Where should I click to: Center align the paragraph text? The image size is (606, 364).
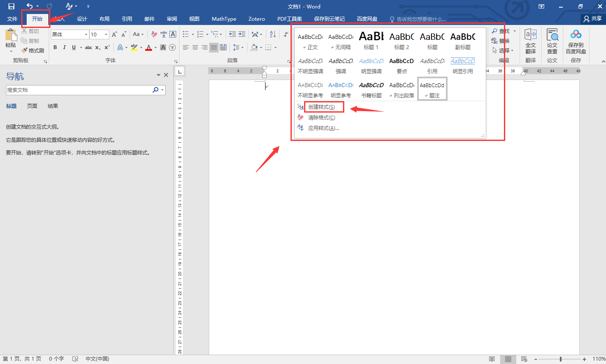point(195,47)
